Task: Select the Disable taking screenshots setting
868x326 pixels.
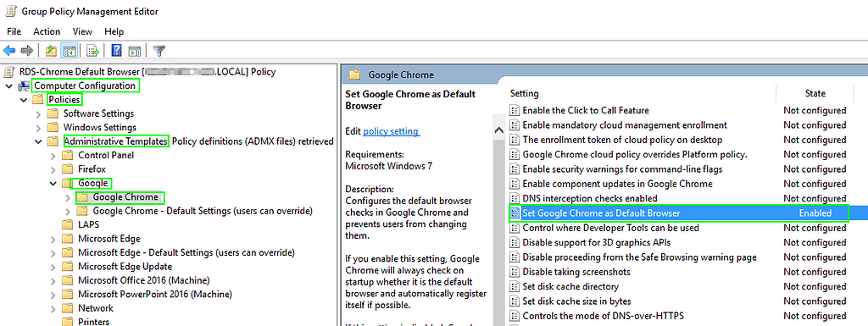Action: pos(576,272)
